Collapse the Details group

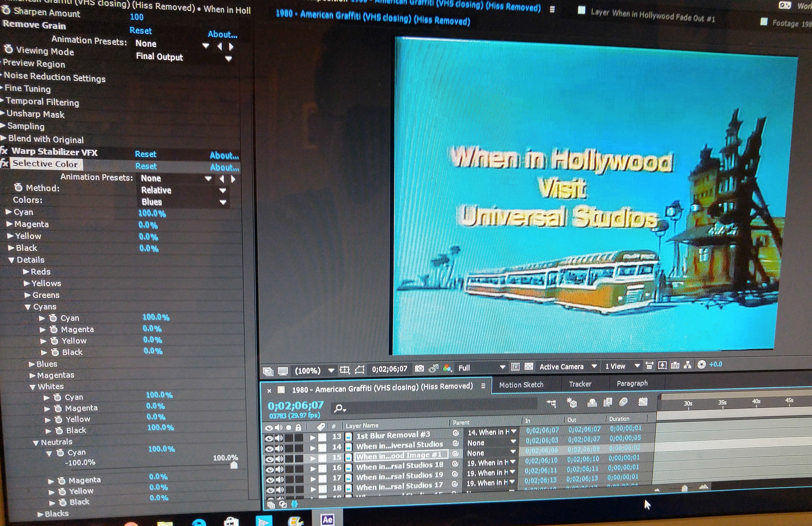pyautogui.click(x=11, y=260)
